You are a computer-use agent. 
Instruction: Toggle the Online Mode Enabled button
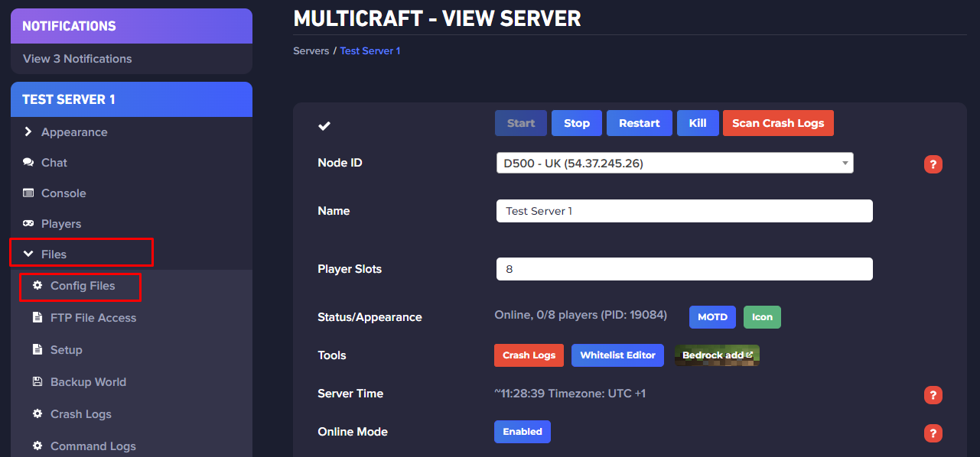[x=522, y=432]
